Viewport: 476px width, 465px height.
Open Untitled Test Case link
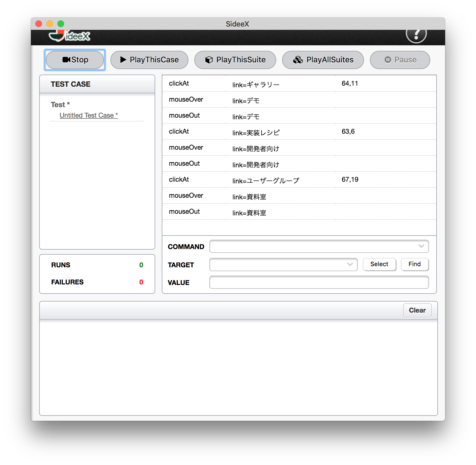tap(88, 115)
